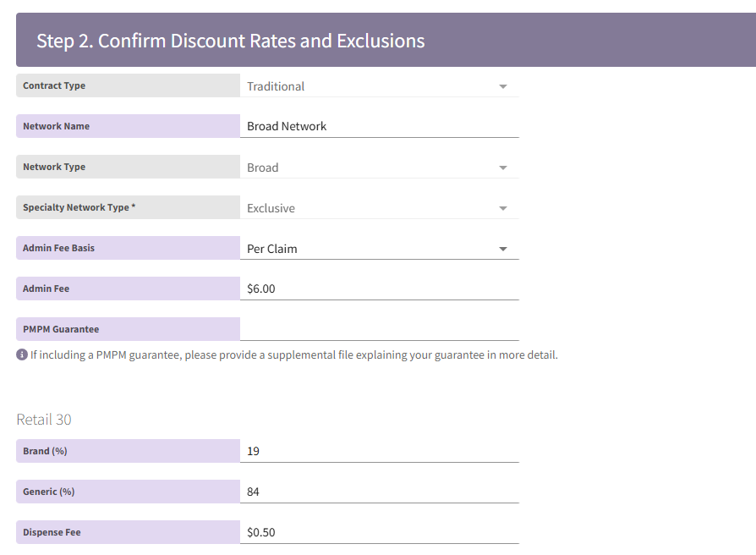Select the Specialty Network Type label
This screenshot has height=555, width=756.
[x=79, y=207]
